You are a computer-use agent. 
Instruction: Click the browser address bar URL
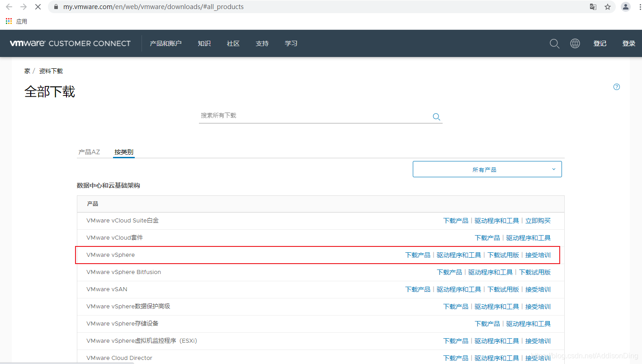pyautogui.click(x=154, y=7)
